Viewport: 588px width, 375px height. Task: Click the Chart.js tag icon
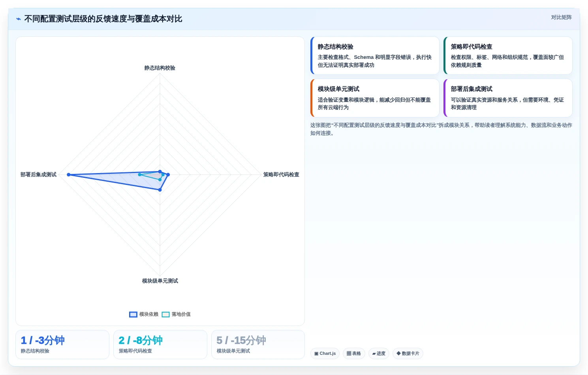(x=316, y=354)
